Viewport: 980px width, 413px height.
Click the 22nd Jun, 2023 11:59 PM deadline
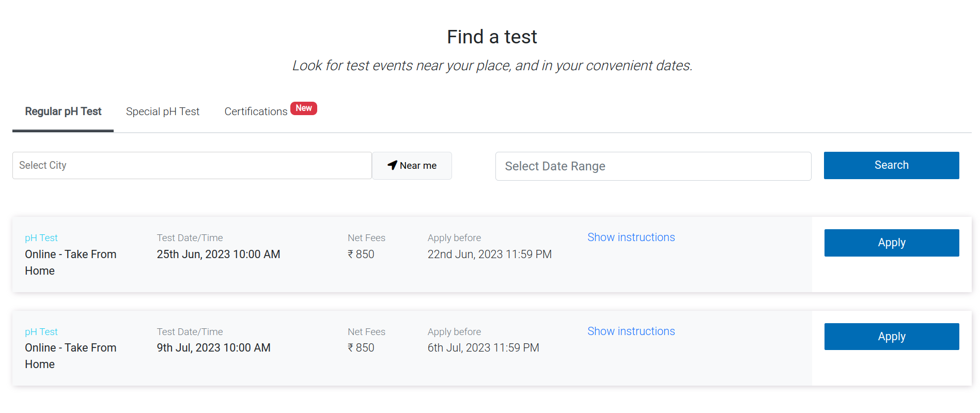[x=489, y=255]
